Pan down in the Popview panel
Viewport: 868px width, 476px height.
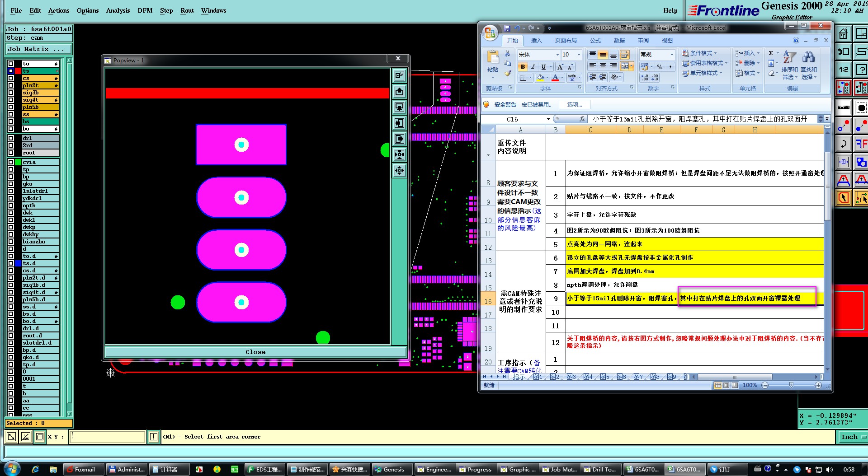point(399,107)
